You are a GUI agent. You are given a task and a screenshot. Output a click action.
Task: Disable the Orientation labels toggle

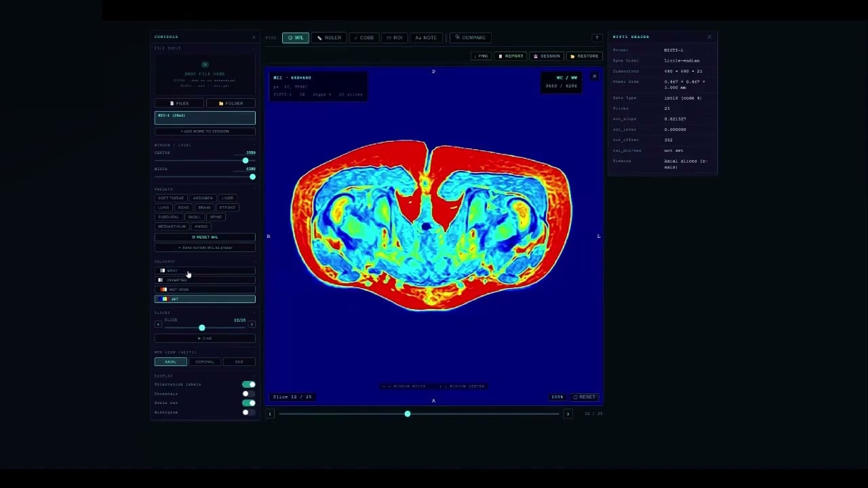point(249,384)
